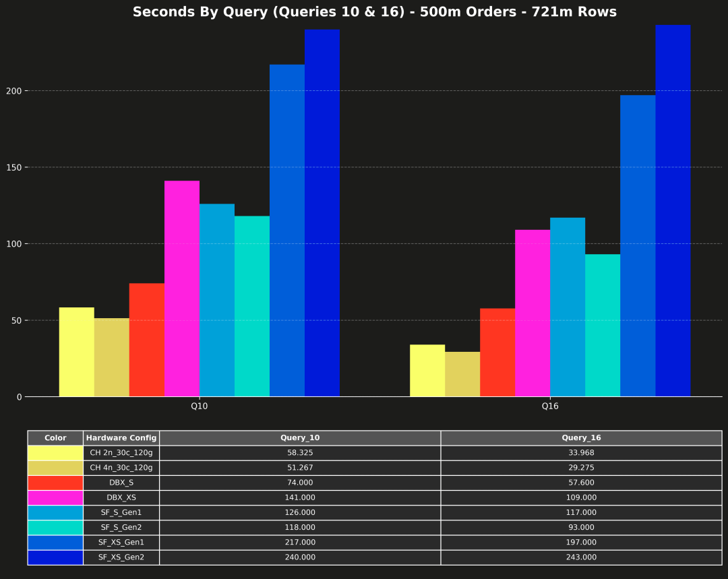The image size is (728, 579).
Task: Click the 240.000 value cell
Action: (300, 557)
